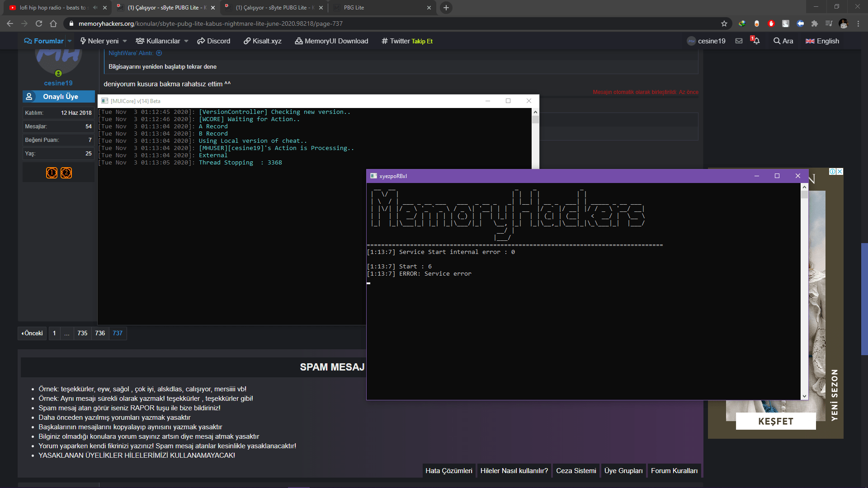Screen dimensions: 868x488
Task: Open the red AdBlock hand extension
Action: (x=771, y=23)
